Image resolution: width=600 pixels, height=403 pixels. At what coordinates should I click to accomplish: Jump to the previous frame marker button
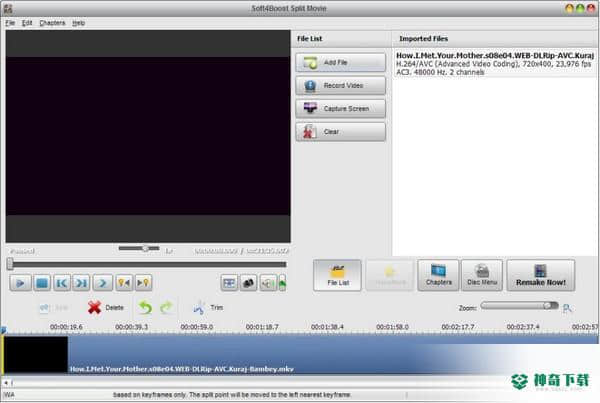62,283
